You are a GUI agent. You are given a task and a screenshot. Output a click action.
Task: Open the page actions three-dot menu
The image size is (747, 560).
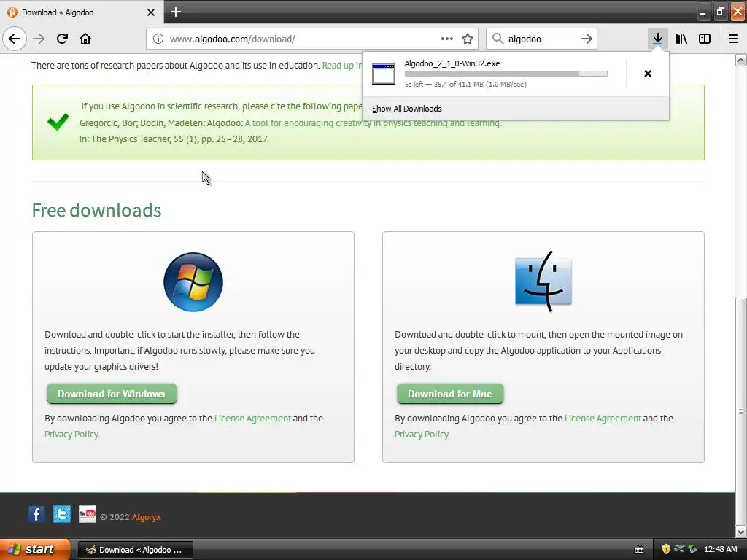click(447, 39)
